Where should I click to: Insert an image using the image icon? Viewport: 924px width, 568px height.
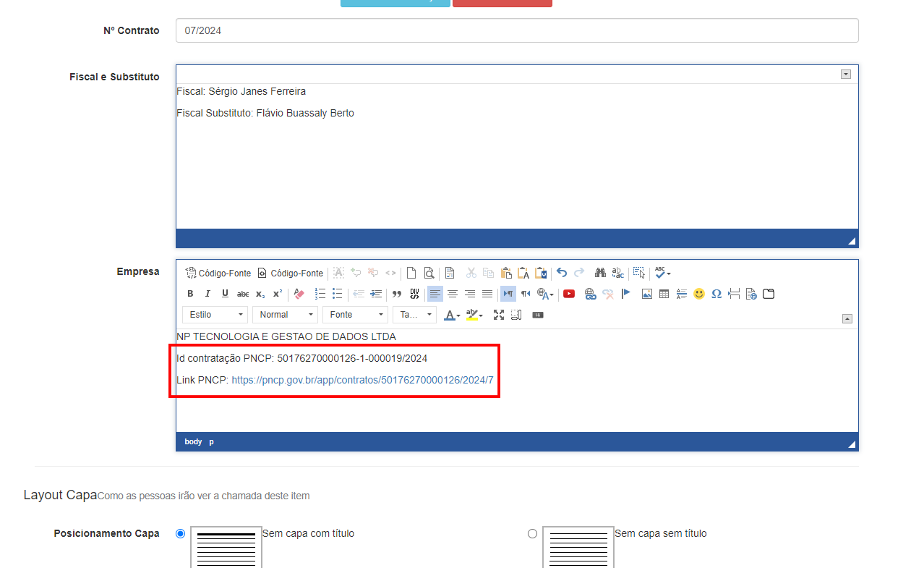tap(646, 294)
